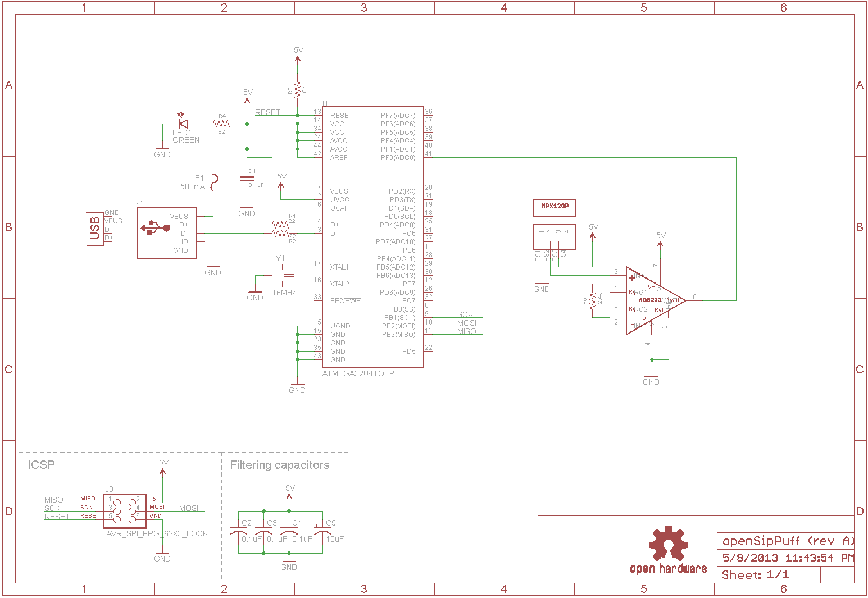Click the ICSP section heading
Viewport: 868px width, 598px height.
[41, 465]
